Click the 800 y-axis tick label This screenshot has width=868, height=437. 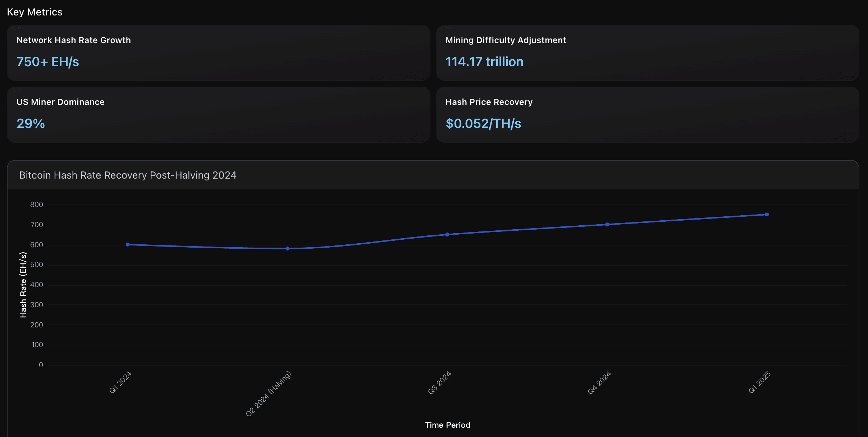click(x=37, y=205)
